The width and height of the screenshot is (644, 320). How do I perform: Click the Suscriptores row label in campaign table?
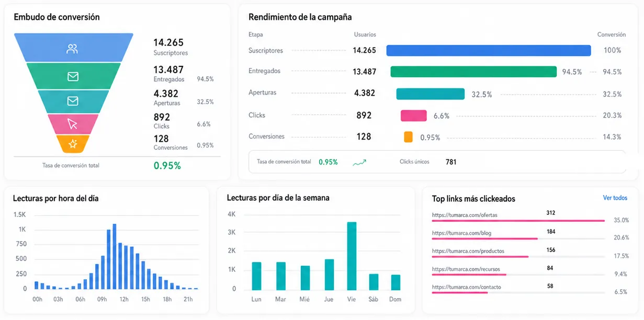point(266,51)
